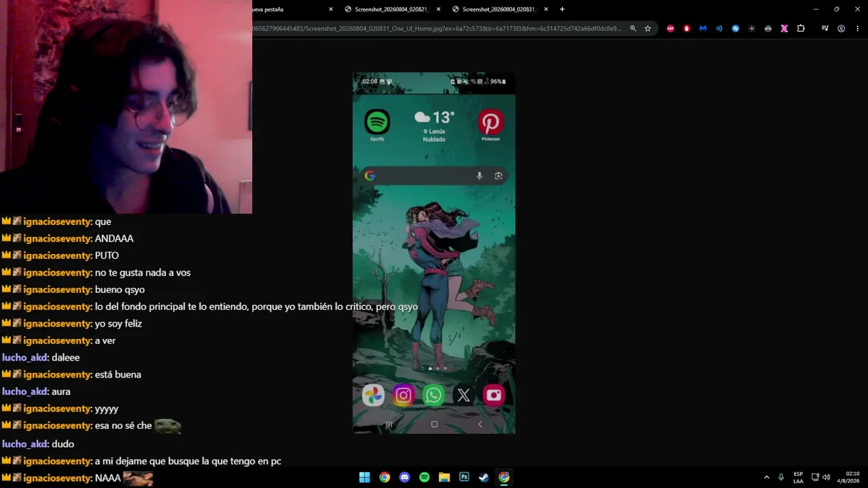Click ignacioseventy's username next to 'PUTO'
Viewport: 868px width, 488px height.
click(56, 256)
